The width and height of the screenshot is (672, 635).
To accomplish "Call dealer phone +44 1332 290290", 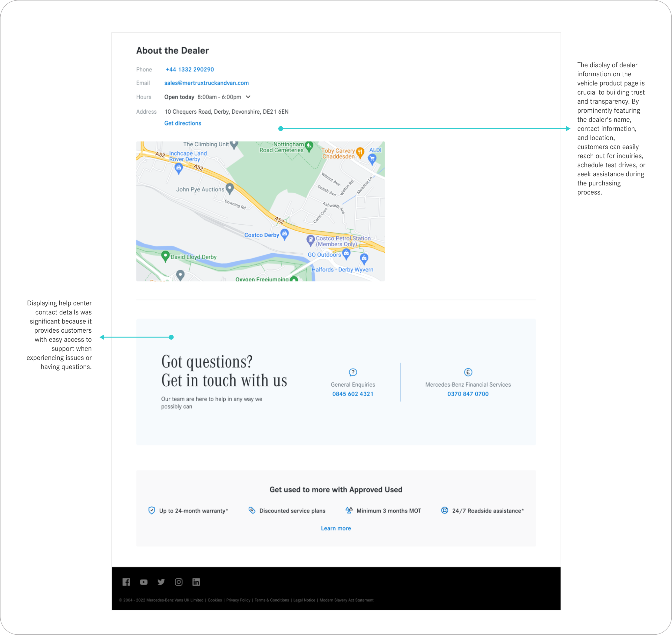I will (190, 69).
